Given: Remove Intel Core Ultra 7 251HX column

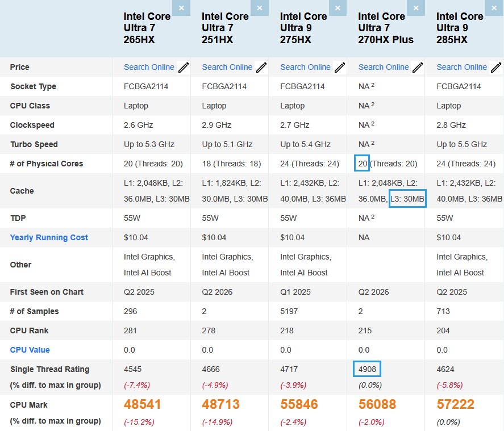Looking at the screenshot, I should click(x=260, y=8).
